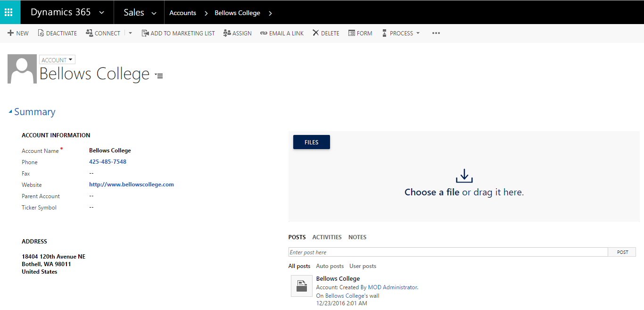Email a link to this record
644x310 pixels.
pyautogui.click(x=281, y=33)
